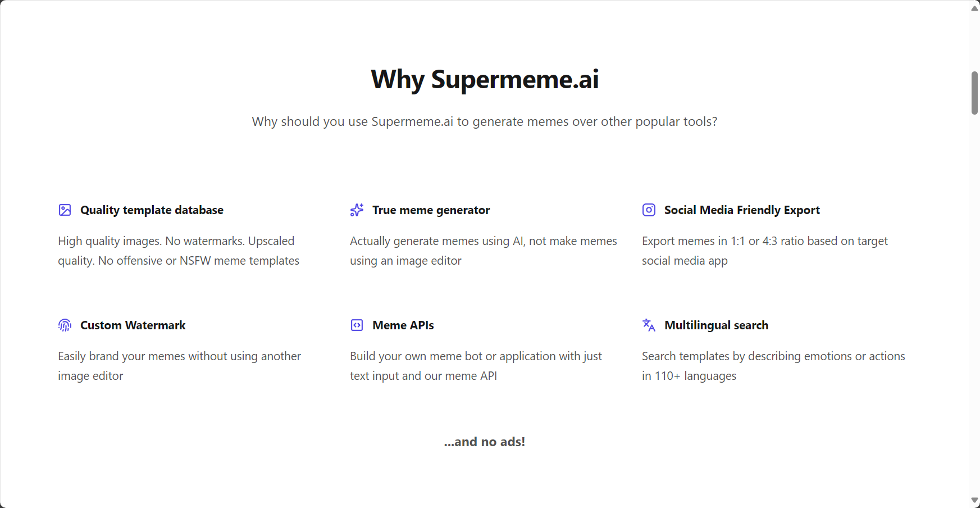Click the Social Media Friendly Export title
Image resolution: width=980 pixels, height=508 pixels.
742,210
